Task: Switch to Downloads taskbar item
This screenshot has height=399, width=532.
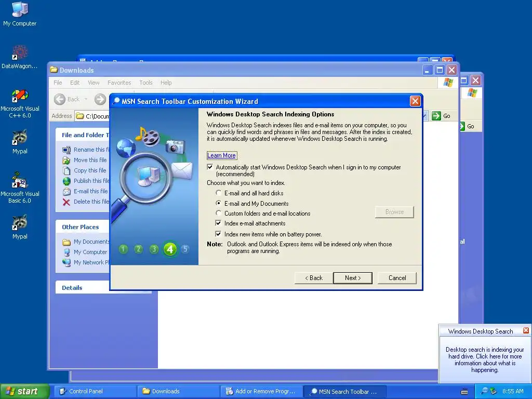Action: coord(179,391)
